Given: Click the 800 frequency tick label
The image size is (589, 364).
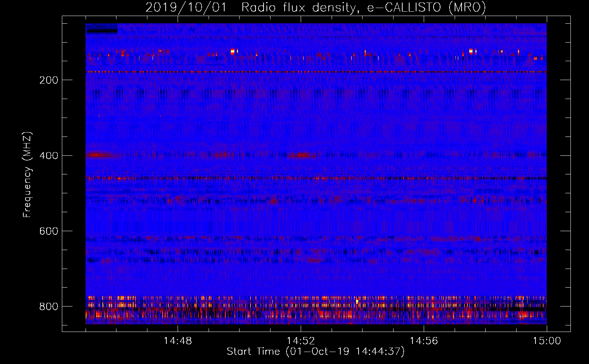Looking at the screenshot, I should click(x=49, y=307).
